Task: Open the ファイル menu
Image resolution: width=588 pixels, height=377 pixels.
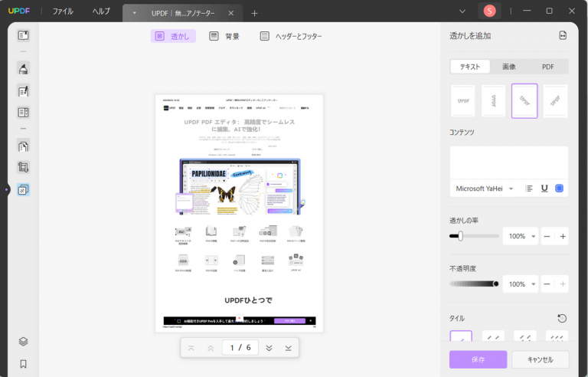Action: (63, 11)
